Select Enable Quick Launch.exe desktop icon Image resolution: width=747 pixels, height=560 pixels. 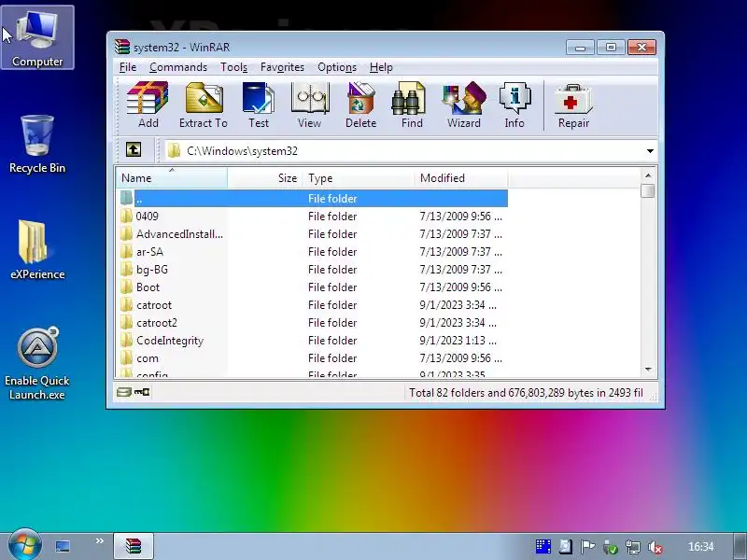click(37, 364)
